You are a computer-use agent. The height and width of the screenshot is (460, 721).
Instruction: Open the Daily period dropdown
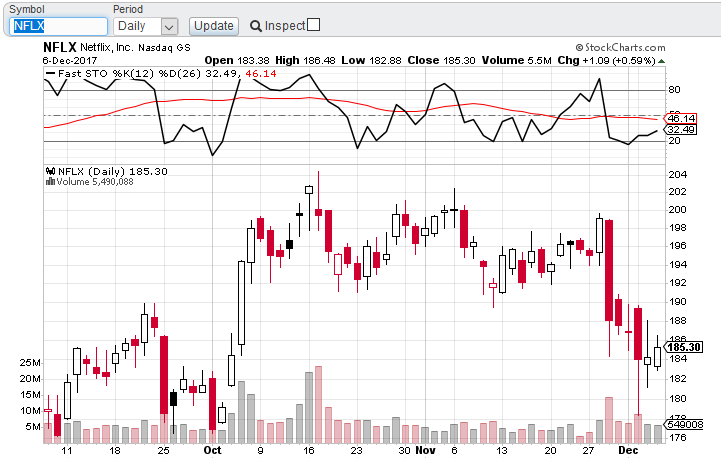[146, 26]
